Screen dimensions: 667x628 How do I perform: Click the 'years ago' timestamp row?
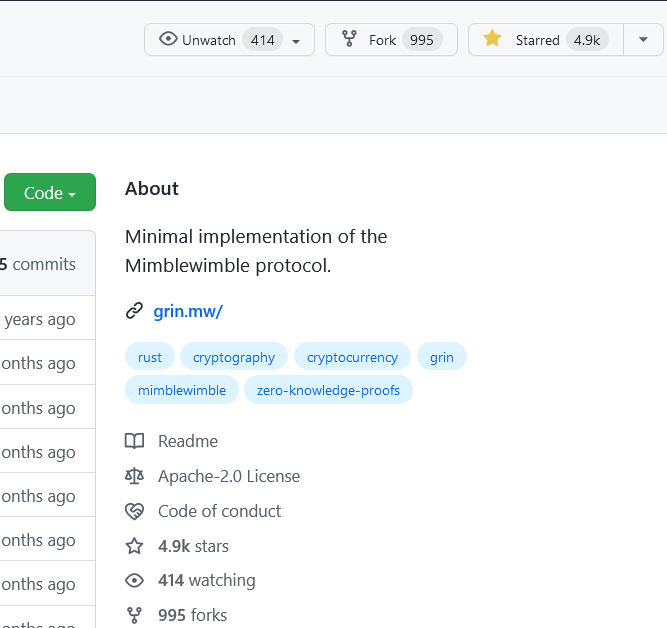[x=40, y=319]
